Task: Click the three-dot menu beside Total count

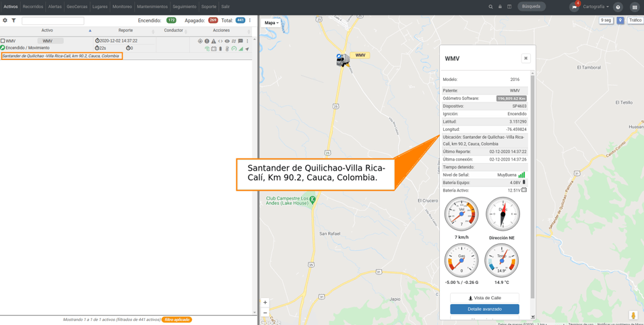Action: coord(250,20)
